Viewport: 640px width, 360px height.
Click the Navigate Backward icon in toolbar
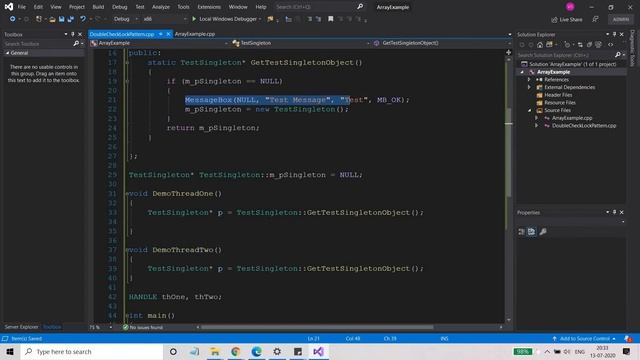[13, 19]
